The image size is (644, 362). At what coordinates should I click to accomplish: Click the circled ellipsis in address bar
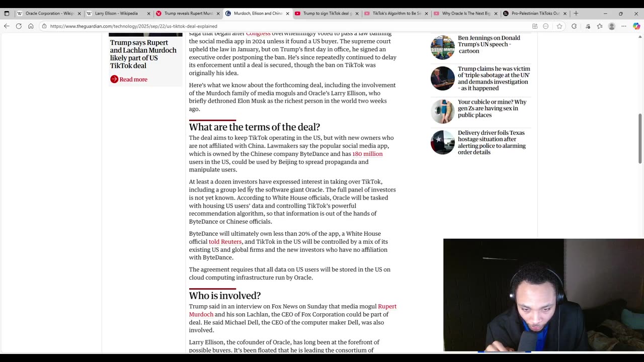click(546, 26)
